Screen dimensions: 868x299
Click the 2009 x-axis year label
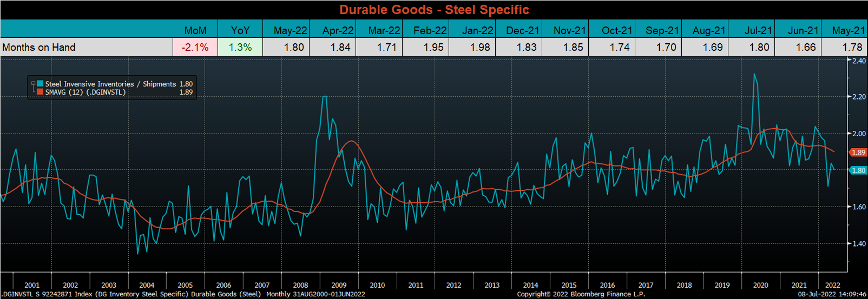tap(339, 285)
